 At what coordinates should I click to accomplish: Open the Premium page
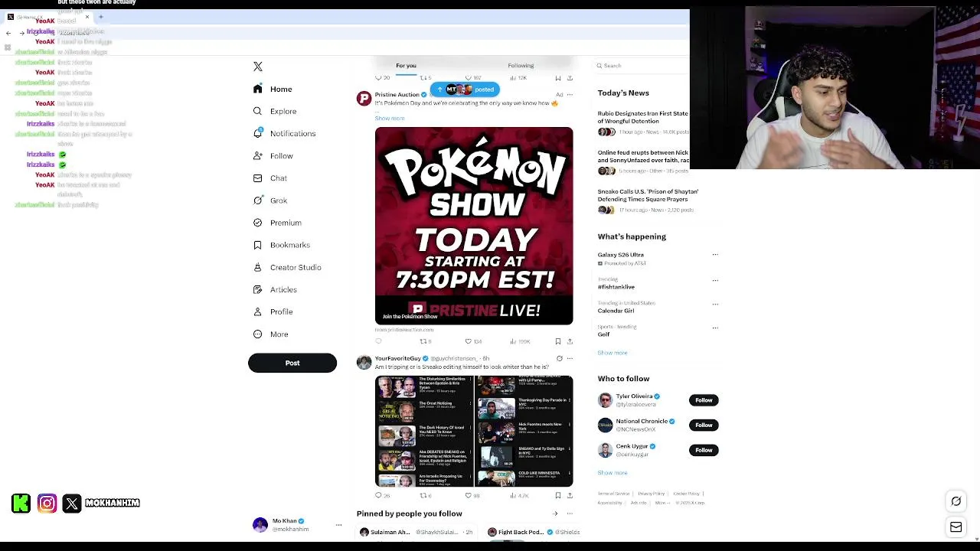[x=277, y=223]
